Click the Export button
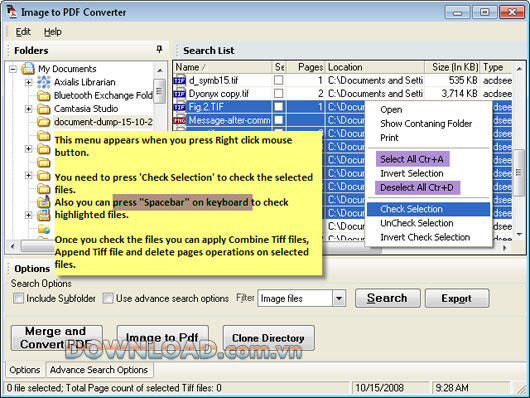Image resolution: width=530 pixels, height=398 pixels. [x=457, y=298]
